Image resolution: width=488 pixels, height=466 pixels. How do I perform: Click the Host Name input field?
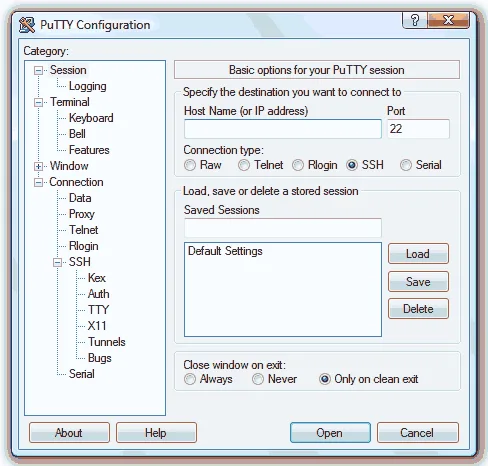point(283,129)
